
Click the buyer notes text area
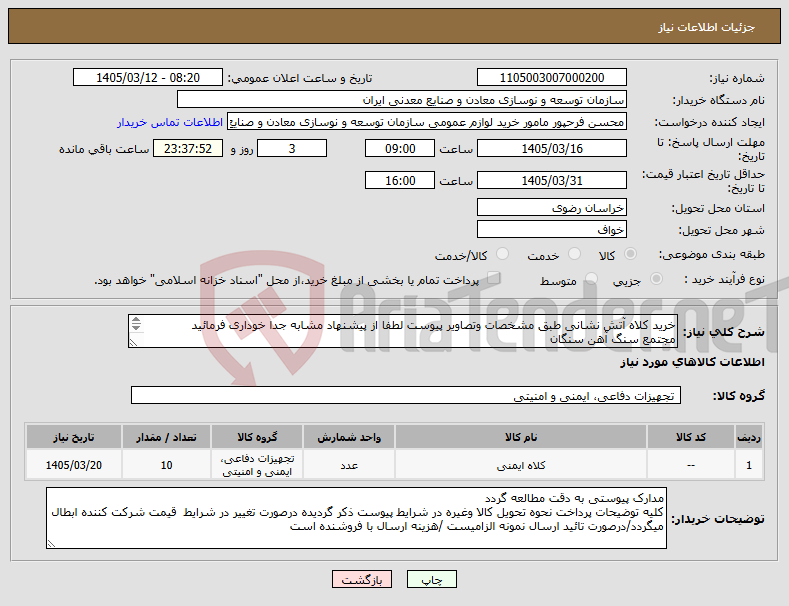356,518
